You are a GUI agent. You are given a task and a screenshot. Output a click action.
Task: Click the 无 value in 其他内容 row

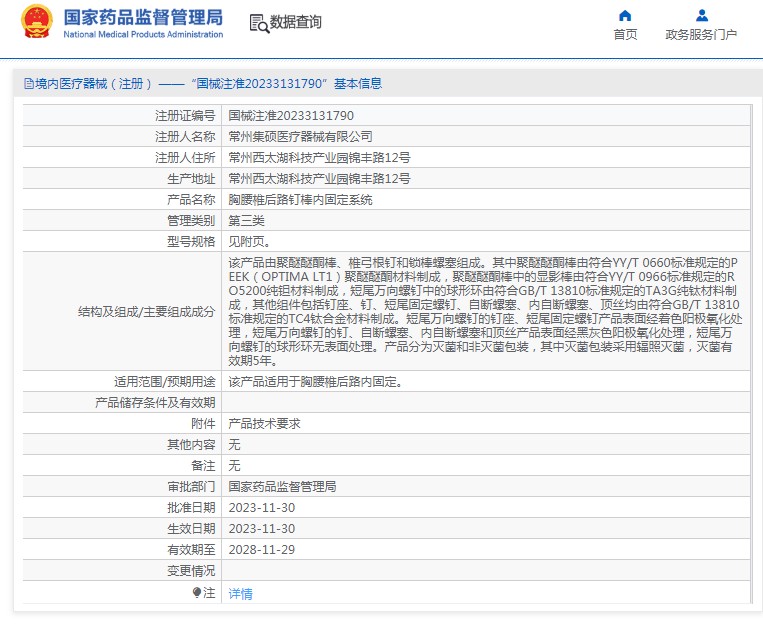click(234, 444)
